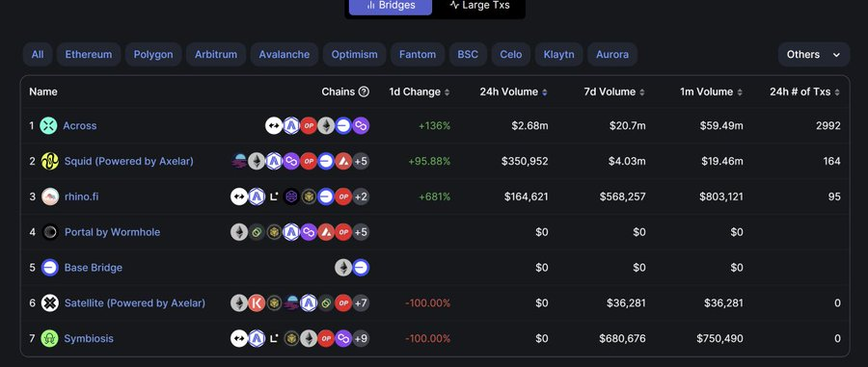Sort table by 7d Volume column

614,92
